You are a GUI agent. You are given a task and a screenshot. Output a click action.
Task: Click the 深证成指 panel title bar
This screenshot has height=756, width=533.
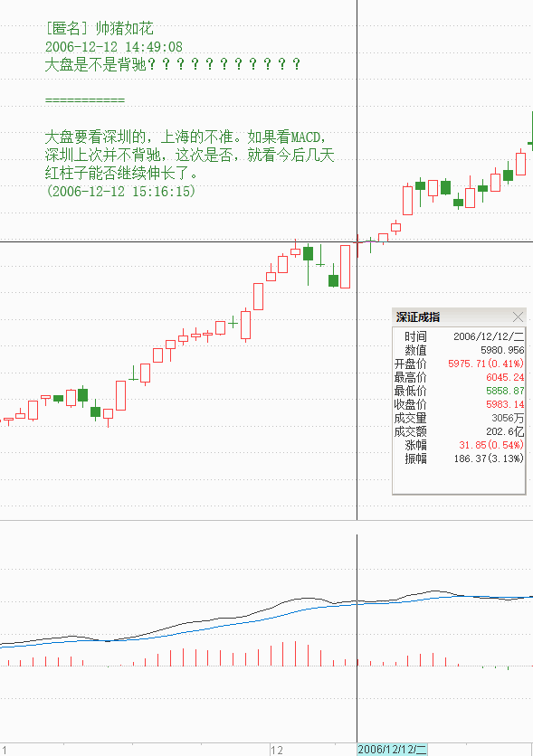click(459, 317)
